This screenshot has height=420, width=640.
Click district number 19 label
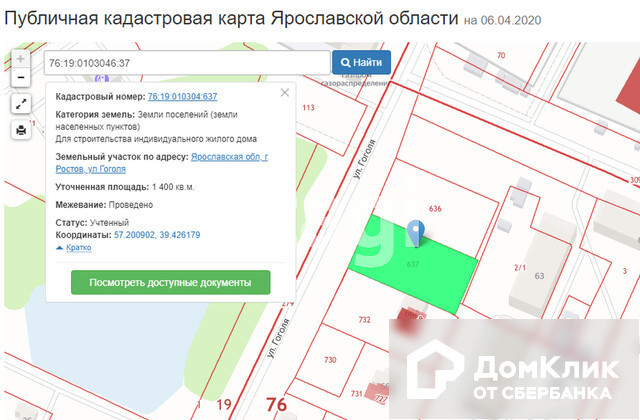tap(224, 405)
